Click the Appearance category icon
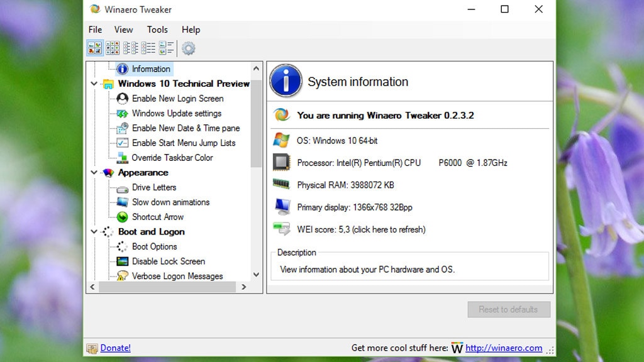Image resolution: width=644 pixels, height=362 pixels. click(108, 173)
